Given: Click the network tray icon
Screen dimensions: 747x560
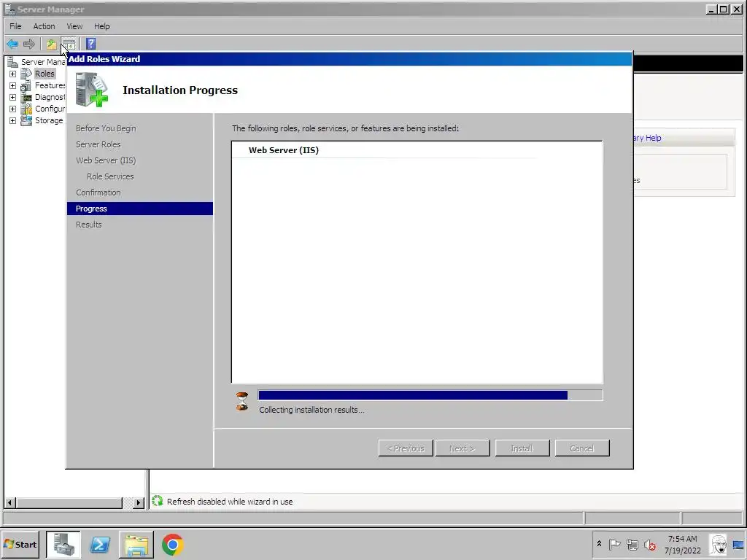Looking at the screenshot, I should pos(632,544).
